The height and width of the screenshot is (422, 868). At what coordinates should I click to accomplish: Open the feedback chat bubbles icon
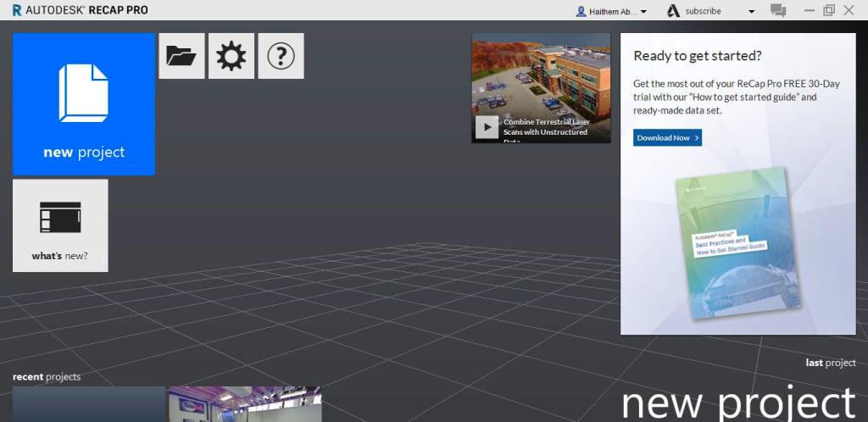coord(778,10)
